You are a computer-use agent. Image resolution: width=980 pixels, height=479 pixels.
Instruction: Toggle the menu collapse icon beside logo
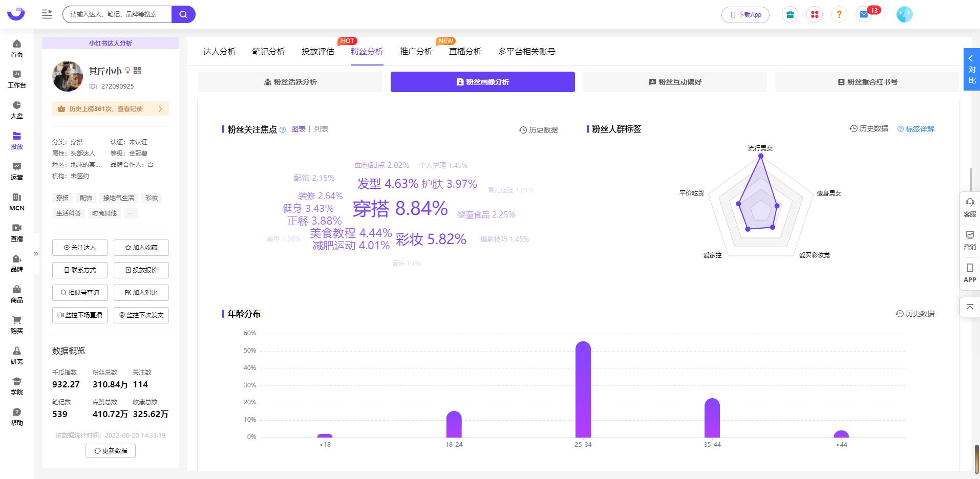(47, 14)
